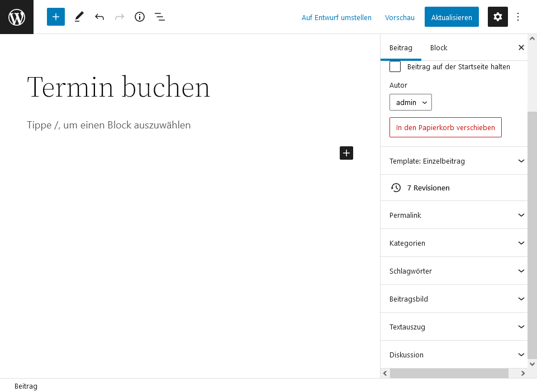Click 'In den Papierkorb verschieben'

click(x=445, y=127)
